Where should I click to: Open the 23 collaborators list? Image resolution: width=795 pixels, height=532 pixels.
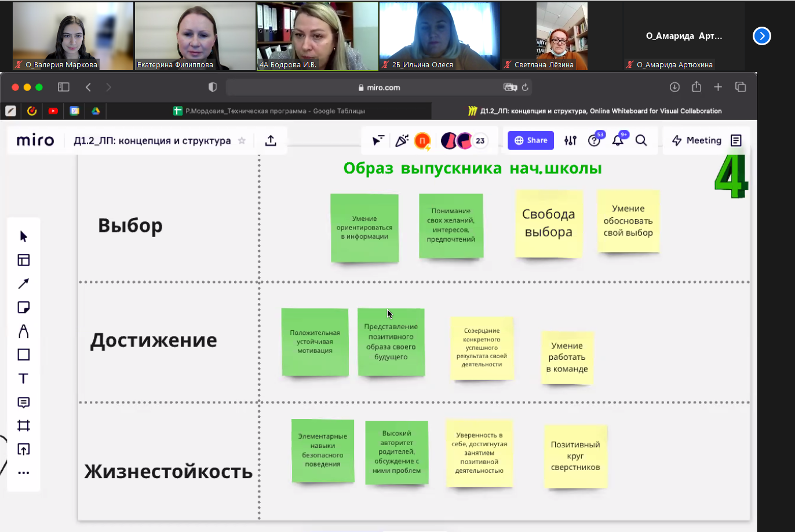point(480,141)
